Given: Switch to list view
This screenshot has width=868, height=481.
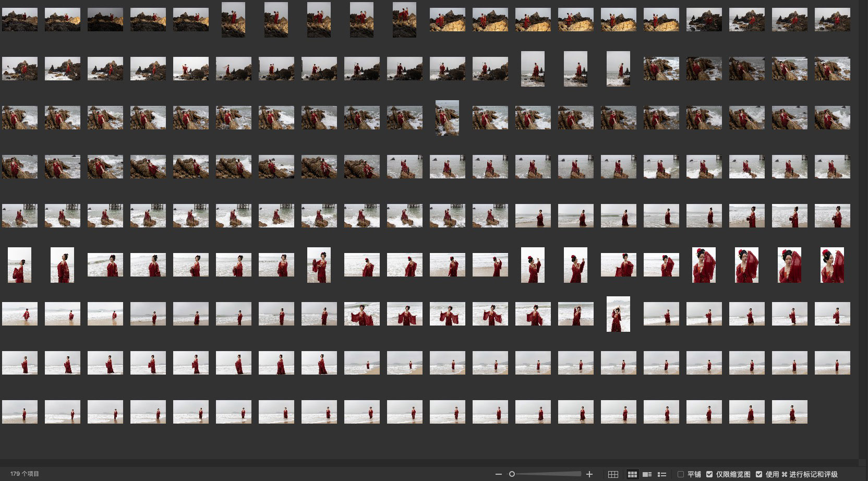Looking at the screenshot, I should tap(662, 474).
